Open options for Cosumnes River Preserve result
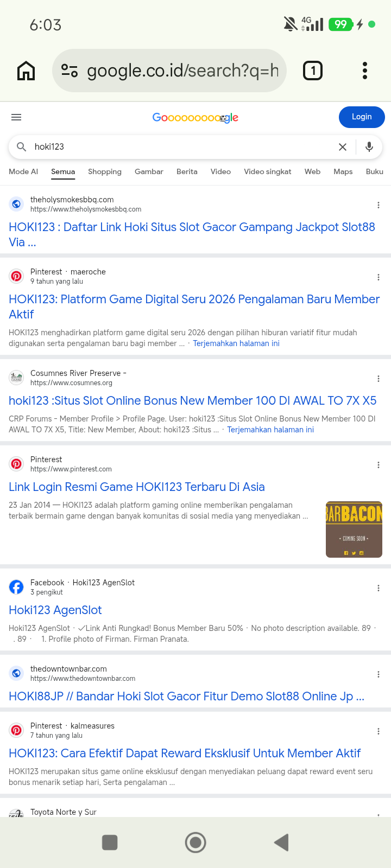391x868 pixels. (379, 379)
